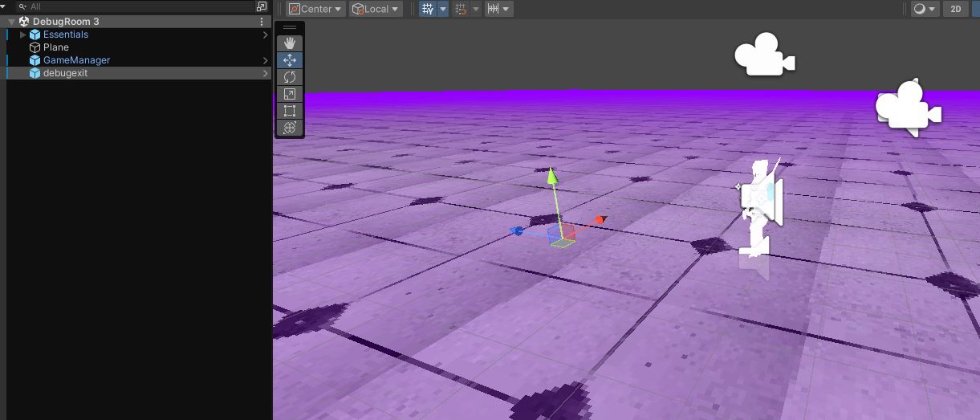
Task: Choose the Scale tool
Action: (x=290, y=94)
